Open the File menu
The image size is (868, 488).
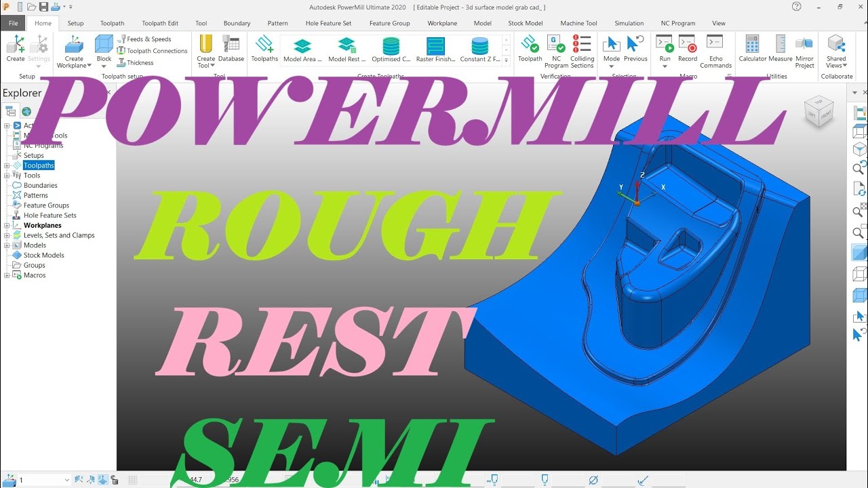click(14, 23)
